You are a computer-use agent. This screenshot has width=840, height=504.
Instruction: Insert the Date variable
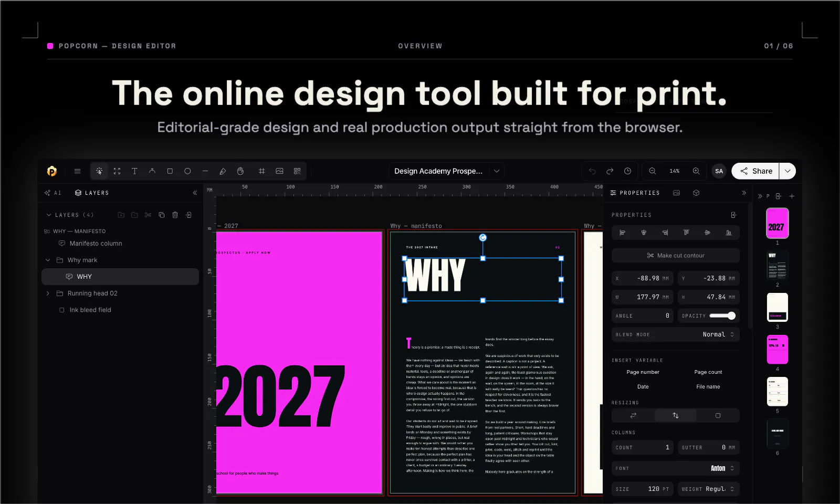click(643, 387)
